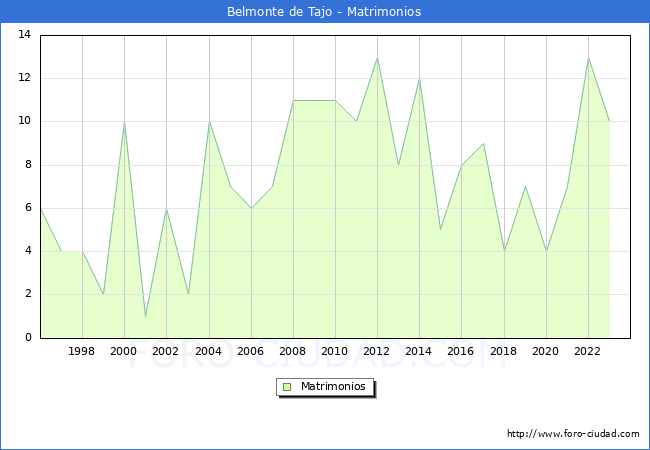Click the 2012 peak data point at 13
The height and width of the screenshot is (450, 650).
pyautogui.click(x=377, y=57)
